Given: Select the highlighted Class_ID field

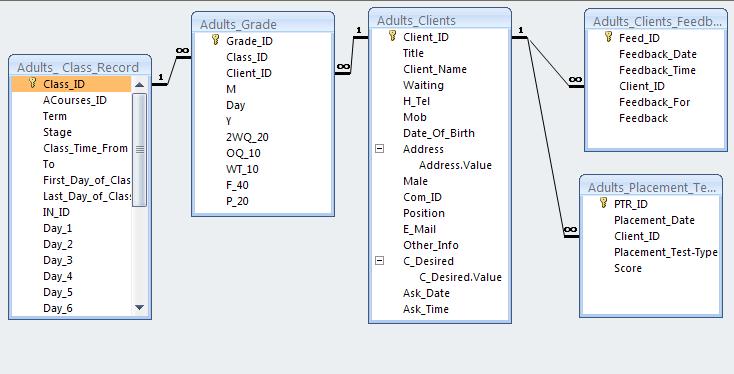Looking at the screenshot, I should [x=72, y=84].
